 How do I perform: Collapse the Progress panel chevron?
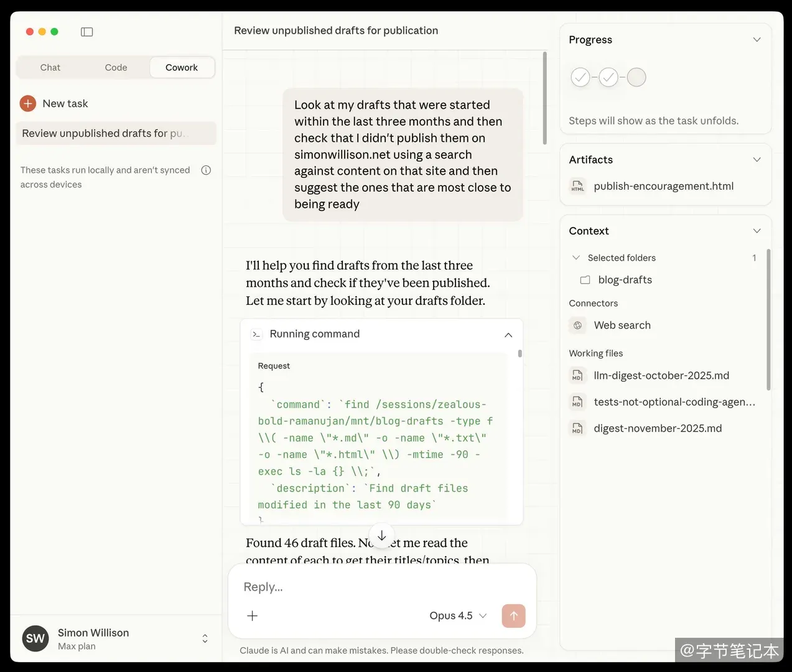pyautogui.click(x=757, y=40)
